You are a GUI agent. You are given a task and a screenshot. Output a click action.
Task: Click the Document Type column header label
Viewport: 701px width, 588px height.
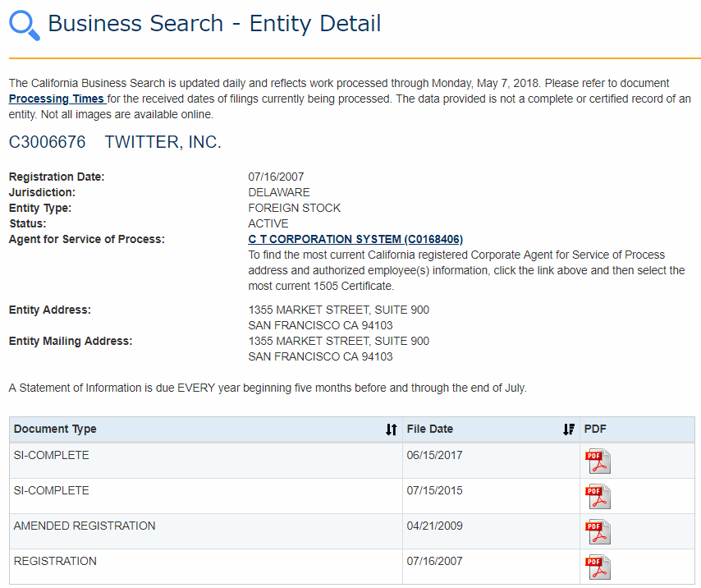pos(55,429)
